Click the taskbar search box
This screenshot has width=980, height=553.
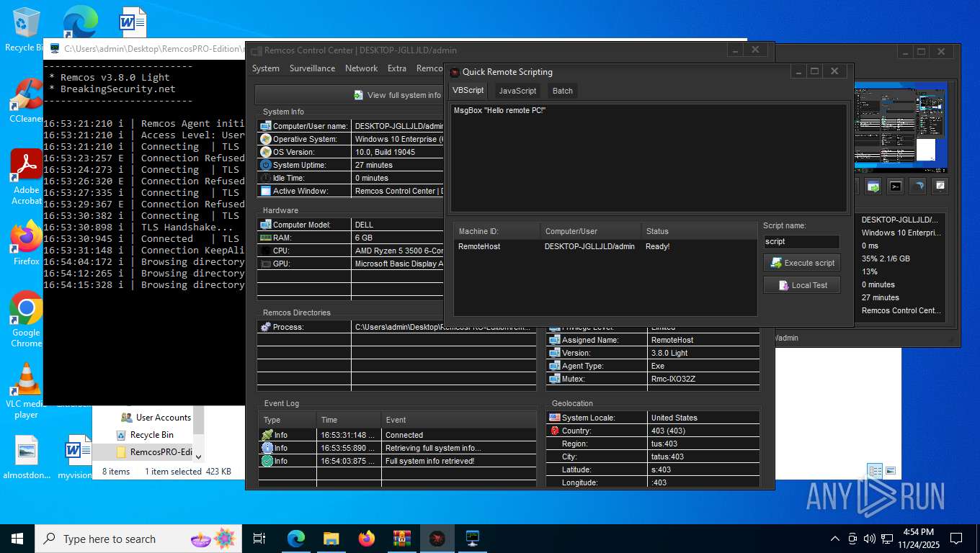pos(139,539)
